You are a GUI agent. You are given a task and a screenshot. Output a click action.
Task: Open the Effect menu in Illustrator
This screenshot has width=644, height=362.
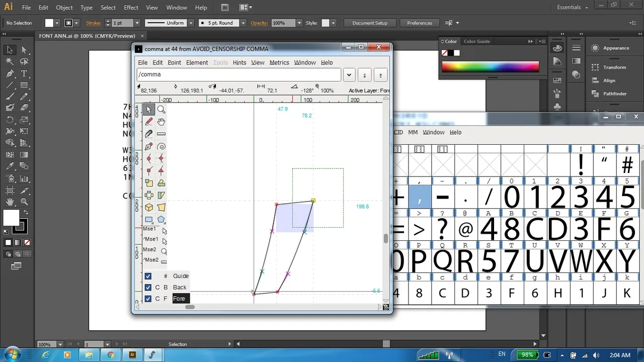point(131,8)
